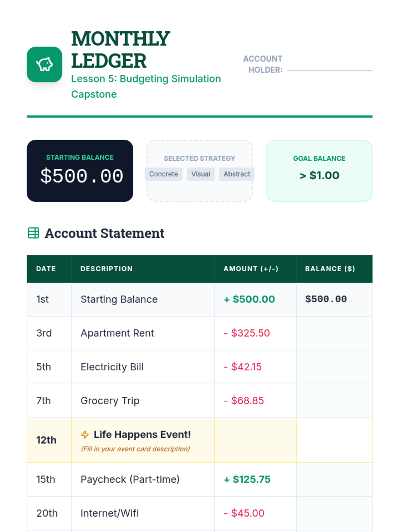Click the Account Statement table icon
The image size is (399, 532).
(x=33, y=233)
